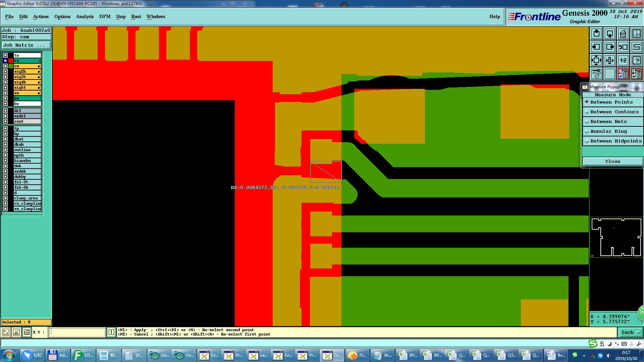
Task: Toggle the sig2b layer display checkbox
Action: (x=5, y=71)
